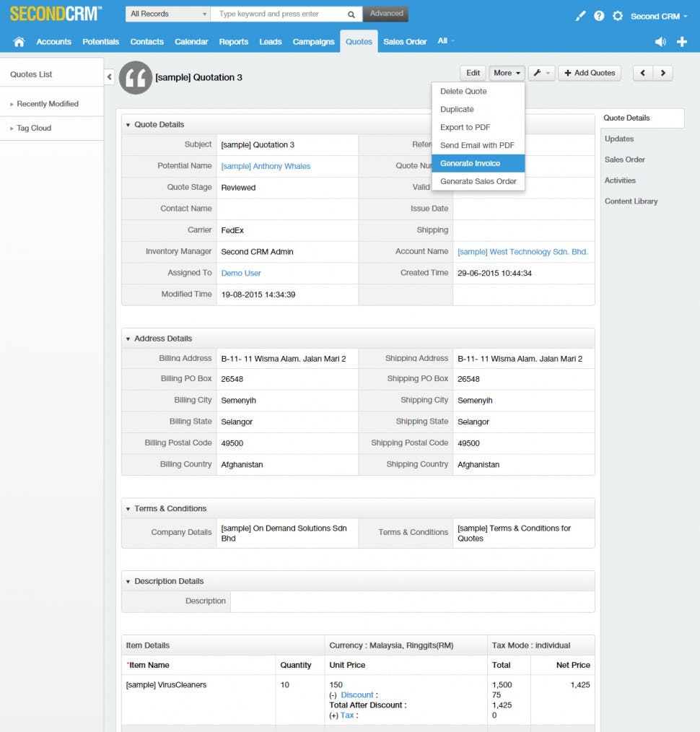
Task: Open CRM settings via gear icon
Action: 618,15
